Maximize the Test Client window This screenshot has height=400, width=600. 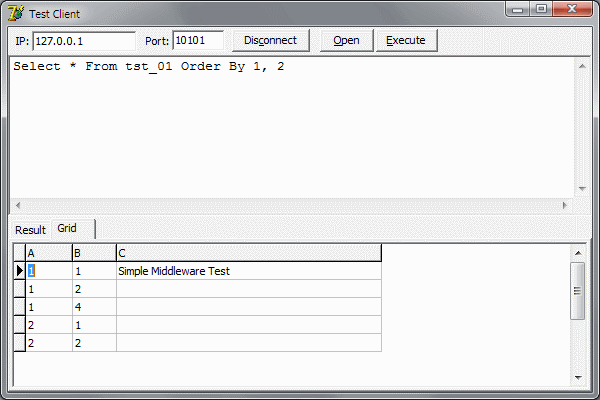(541, 10)
